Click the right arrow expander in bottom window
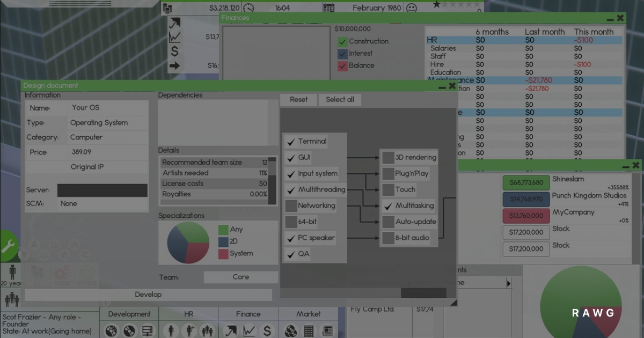This screenshot has width=644, height=338. [509, 283]
